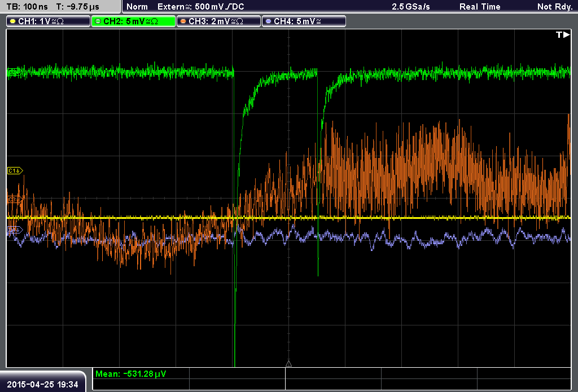Click the Norm trigger mode label
The image size is (578, 392).
(137, 7)
